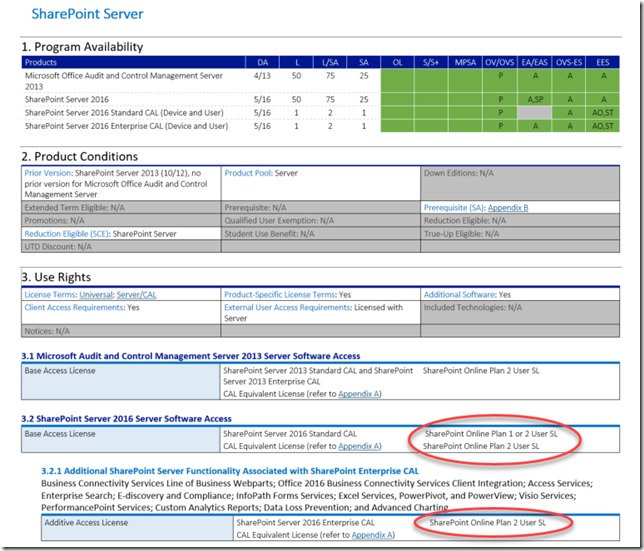Click the OL column header
Image resolution: width=644 pixels, height=551 pixels.
pyautogui.click(x=397, y=62)
